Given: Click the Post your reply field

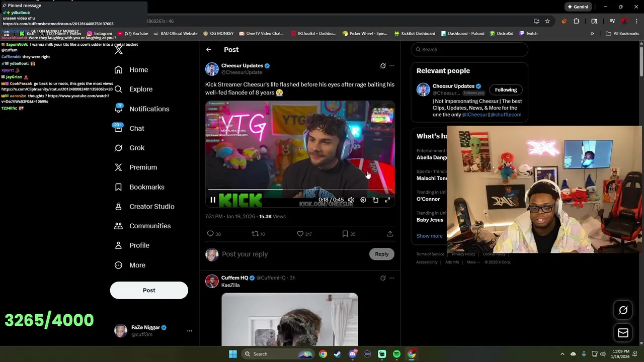Looking at the screenshot, I should [x=294, y=254].
